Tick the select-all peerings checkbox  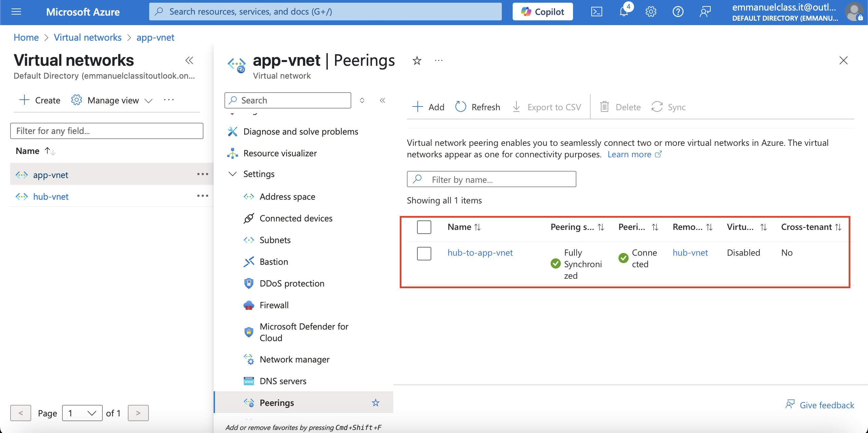click(x=424, y=227)
